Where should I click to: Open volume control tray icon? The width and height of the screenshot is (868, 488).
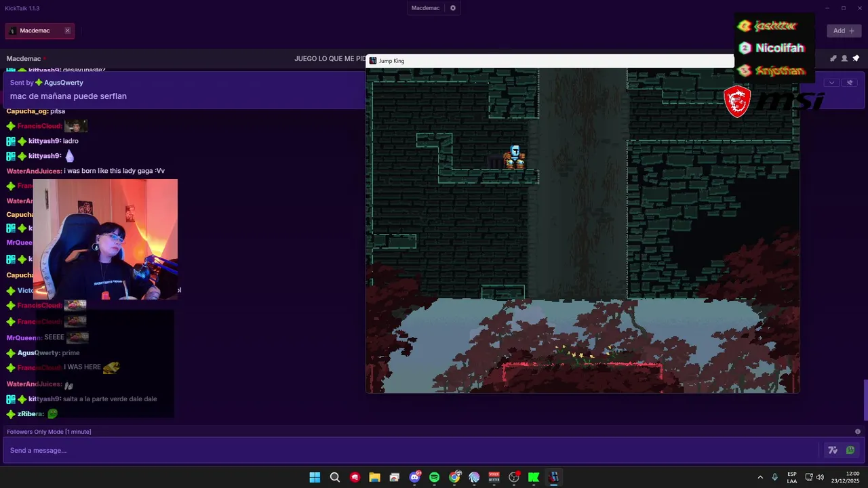pyautogui.click(x=820, y=477)
